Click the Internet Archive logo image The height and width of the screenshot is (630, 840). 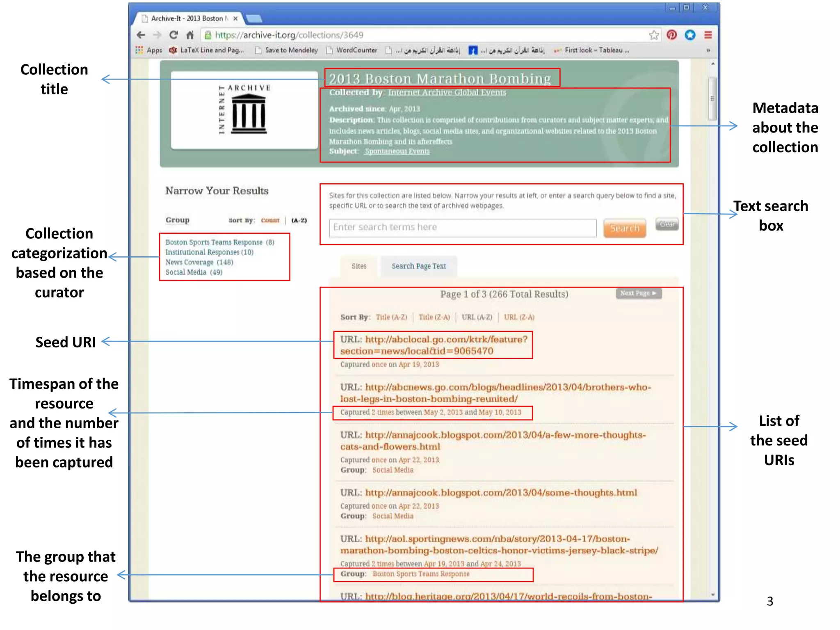tap(244, 110)
